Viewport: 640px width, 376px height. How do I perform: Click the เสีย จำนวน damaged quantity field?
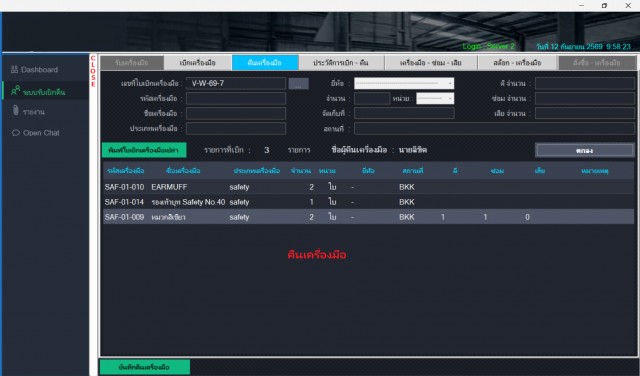click(x=585, y=113)
